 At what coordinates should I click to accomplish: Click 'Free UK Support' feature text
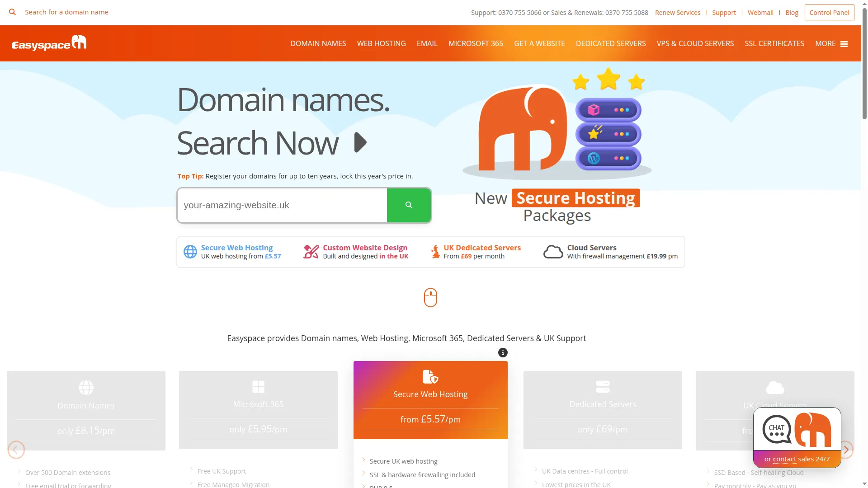click(x=222, y=471)
